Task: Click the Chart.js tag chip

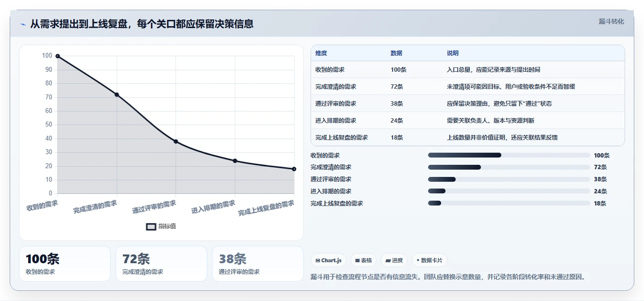Action: 329,260
